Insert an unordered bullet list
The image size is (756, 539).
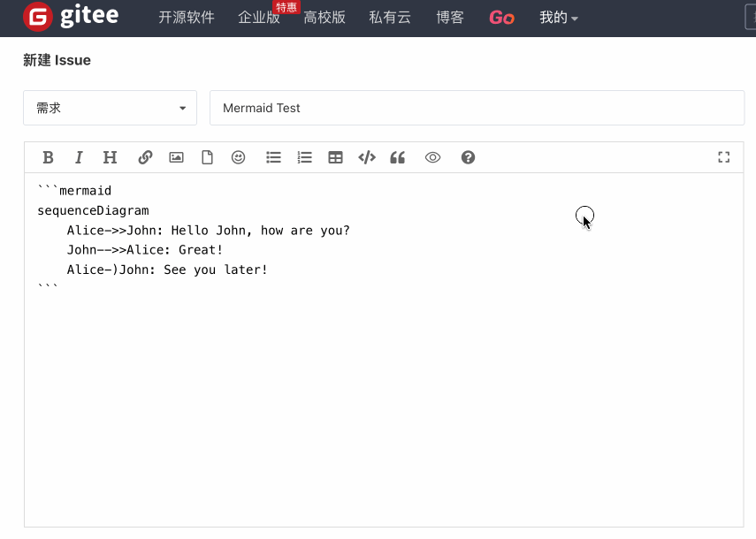[x=273, y=157]
